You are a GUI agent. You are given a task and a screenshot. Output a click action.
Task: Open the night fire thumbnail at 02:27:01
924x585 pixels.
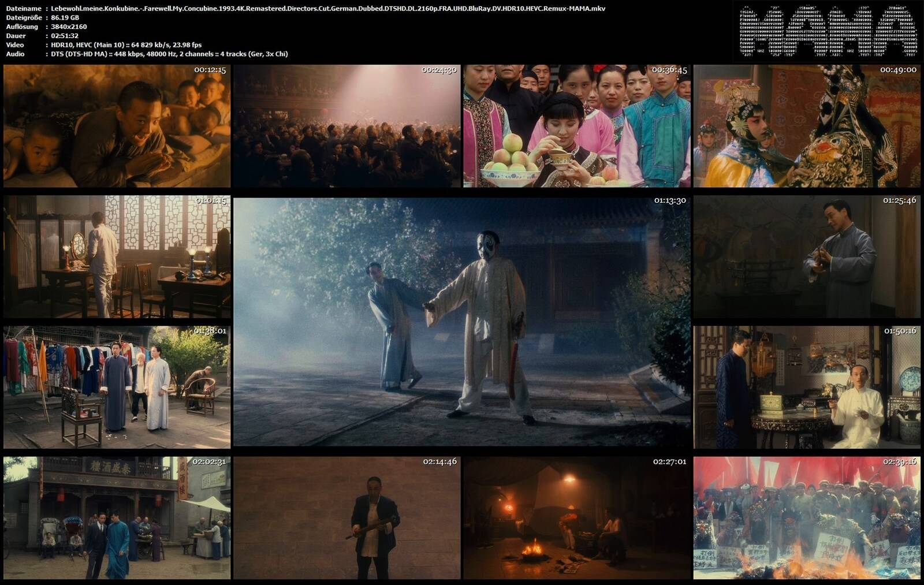[x=577, y=518]
